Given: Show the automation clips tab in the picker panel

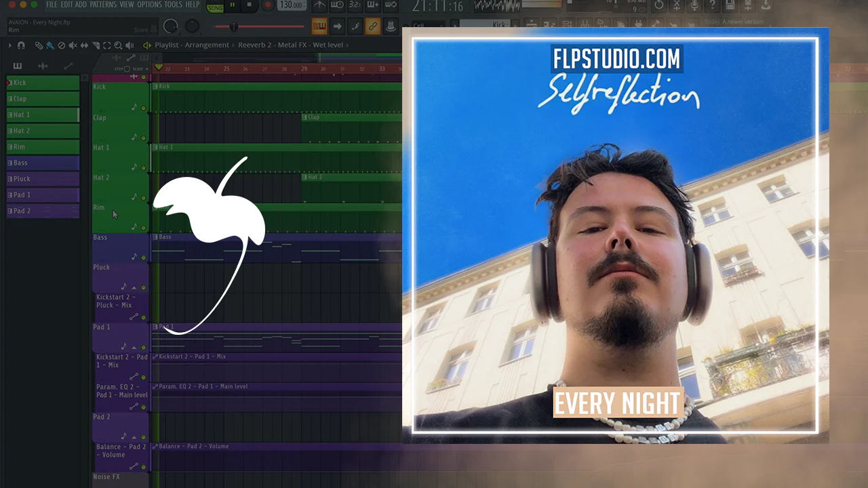Looking at the screenshot, I should click(x=68, y=66).
